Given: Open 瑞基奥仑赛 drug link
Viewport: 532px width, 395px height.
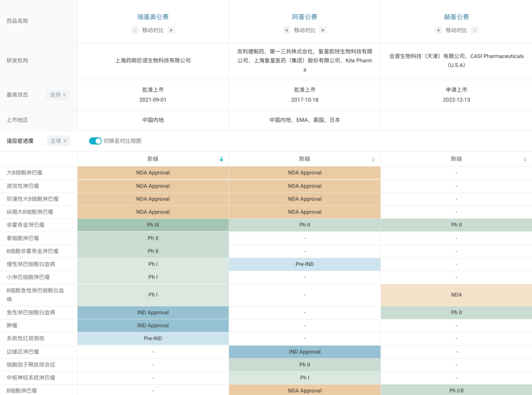Looking at the screenshot, I should pos(153,17).
